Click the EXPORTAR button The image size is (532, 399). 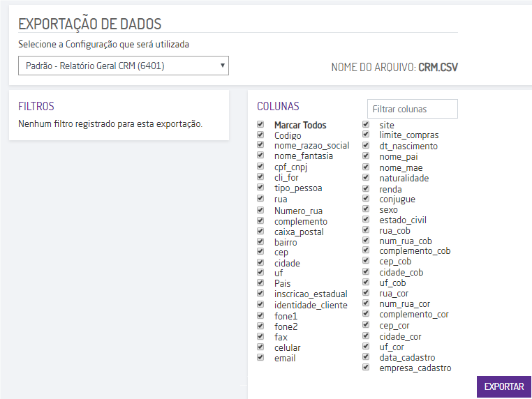(x=504, y=386)
